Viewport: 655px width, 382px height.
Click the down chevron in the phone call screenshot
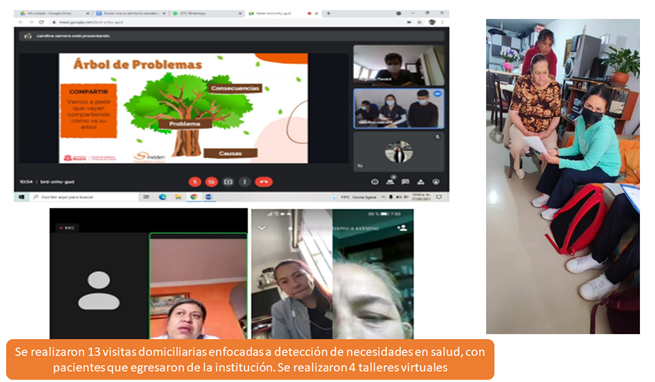[262, 228]
